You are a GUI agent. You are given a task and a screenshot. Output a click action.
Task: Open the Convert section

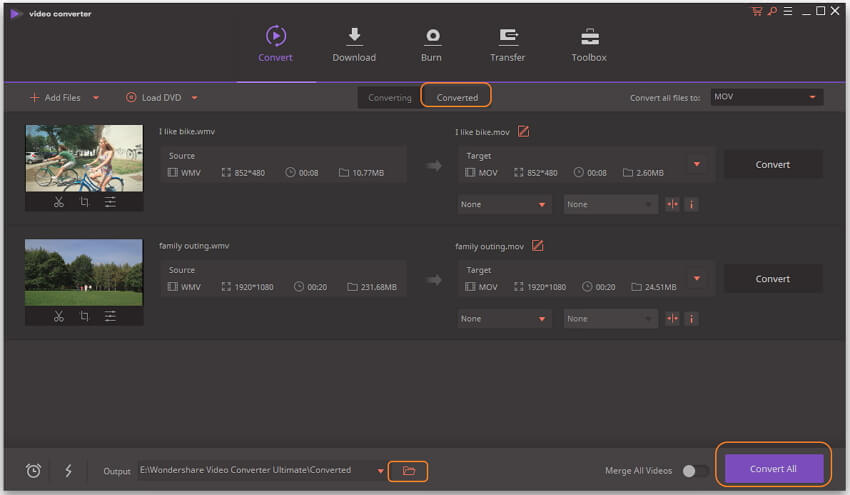click(x=275, y=44)
